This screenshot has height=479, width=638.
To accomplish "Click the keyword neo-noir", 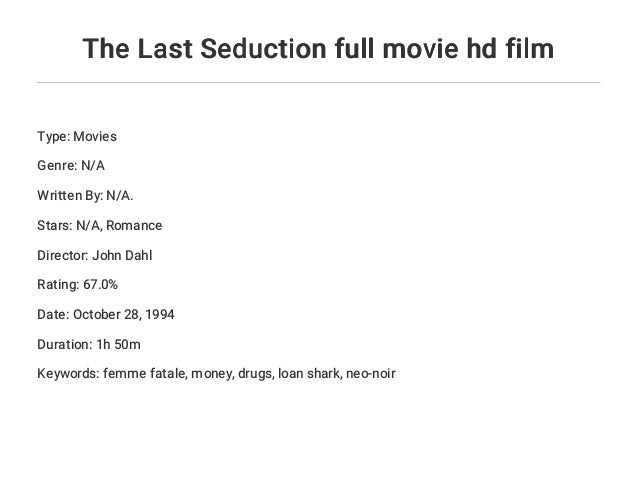I will tap(371, 374).
